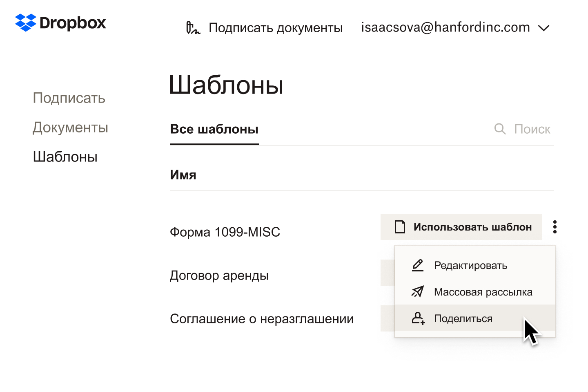
Task: Click the paper plane bulk send icon
Action: [418, 292]
